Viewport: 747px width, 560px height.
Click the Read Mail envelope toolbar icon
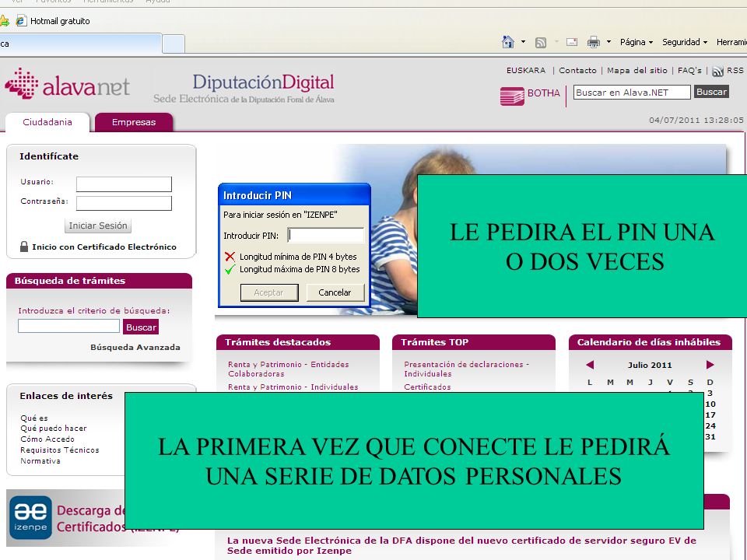(572, 42)
